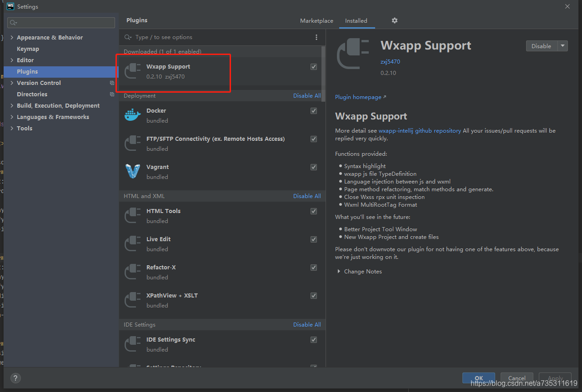Image resolution: width=582 pixels, height=392 pixels.
Task: Click the large Wxapp Support detail plug icon
Action: coord(353,54)
